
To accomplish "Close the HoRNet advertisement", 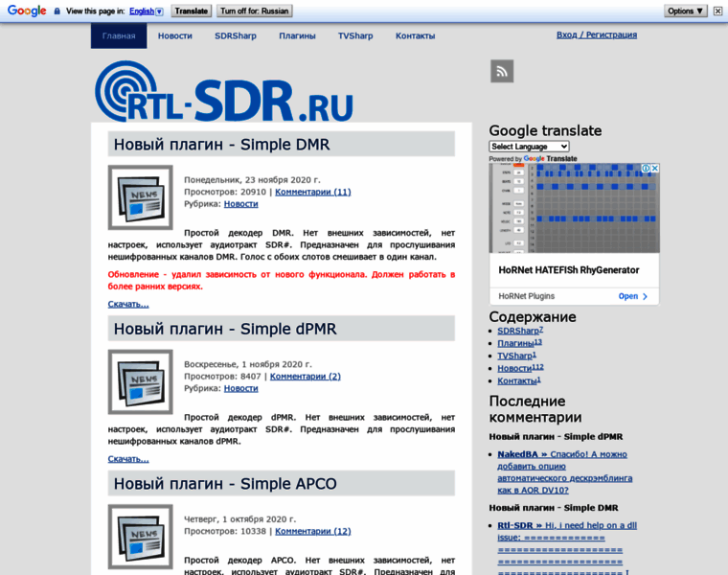I will 654,168.
